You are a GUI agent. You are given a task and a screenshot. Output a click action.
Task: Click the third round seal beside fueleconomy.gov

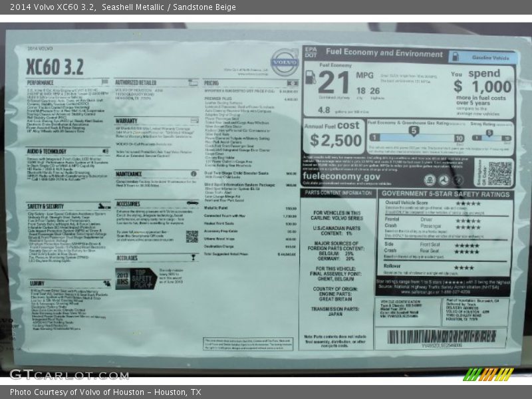coord(458,180)
